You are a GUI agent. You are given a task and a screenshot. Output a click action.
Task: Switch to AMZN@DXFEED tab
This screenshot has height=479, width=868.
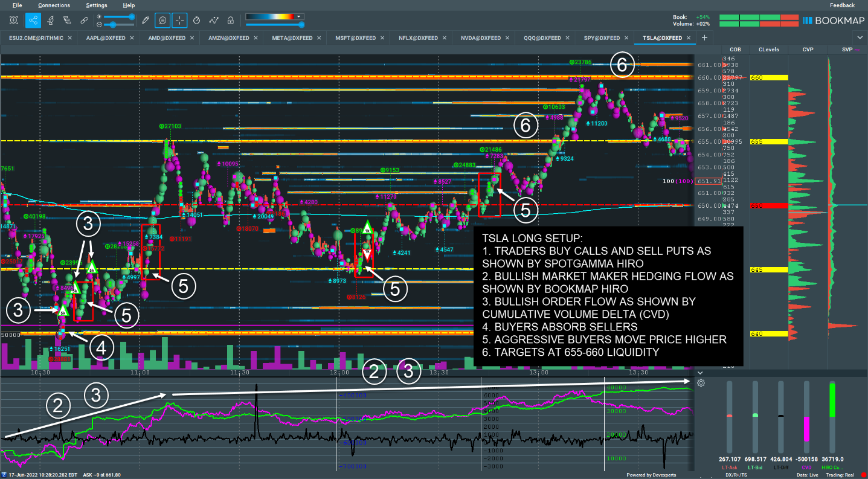point(228,37)
